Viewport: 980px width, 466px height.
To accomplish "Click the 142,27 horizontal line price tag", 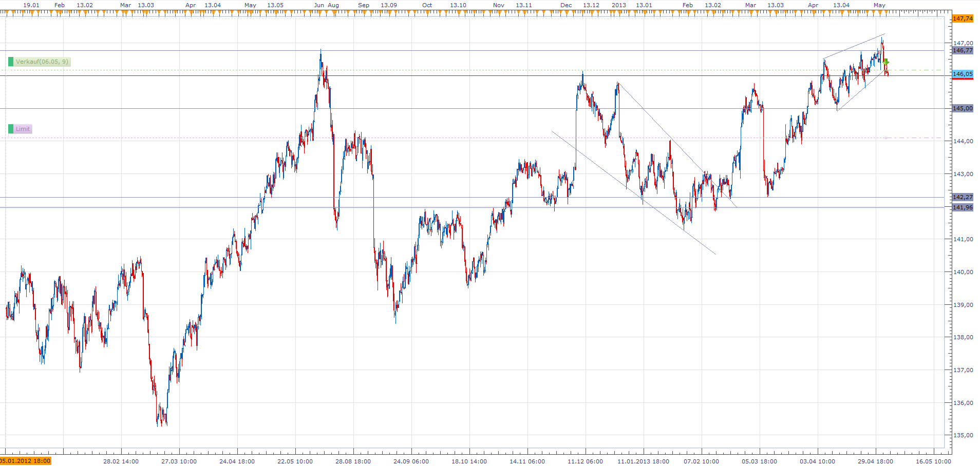I will point(962,197).
